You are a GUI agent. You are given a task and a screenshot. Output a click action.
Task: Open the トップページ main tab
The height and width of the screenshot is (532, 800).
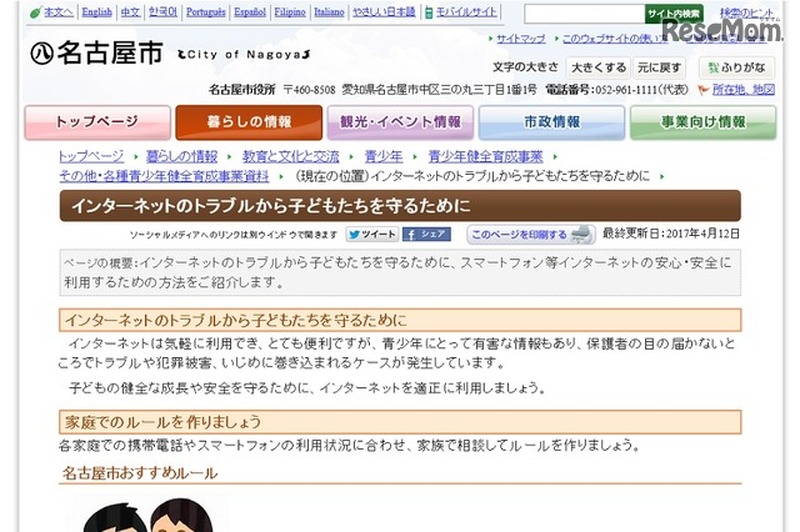97,122
